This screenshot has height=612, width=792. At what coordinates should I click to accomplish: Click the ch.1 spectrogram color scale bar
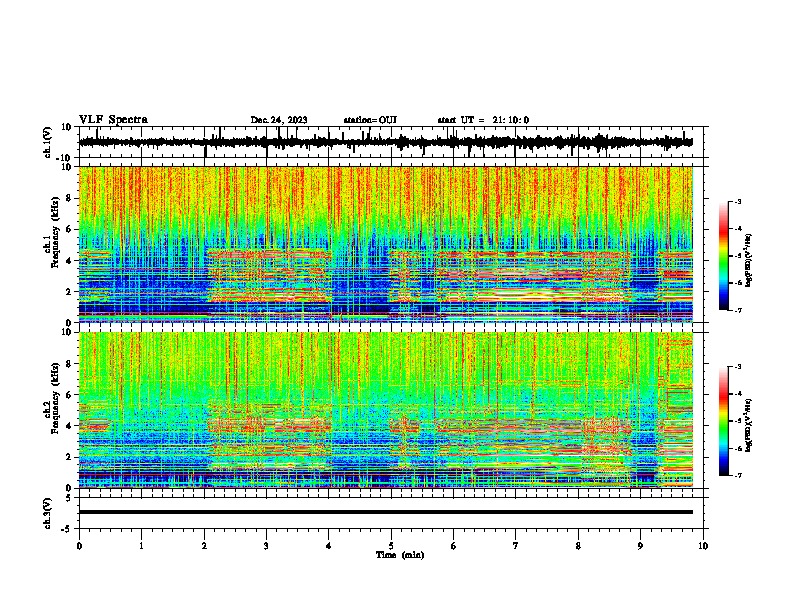pyautogui.click(x=724, y=256)
